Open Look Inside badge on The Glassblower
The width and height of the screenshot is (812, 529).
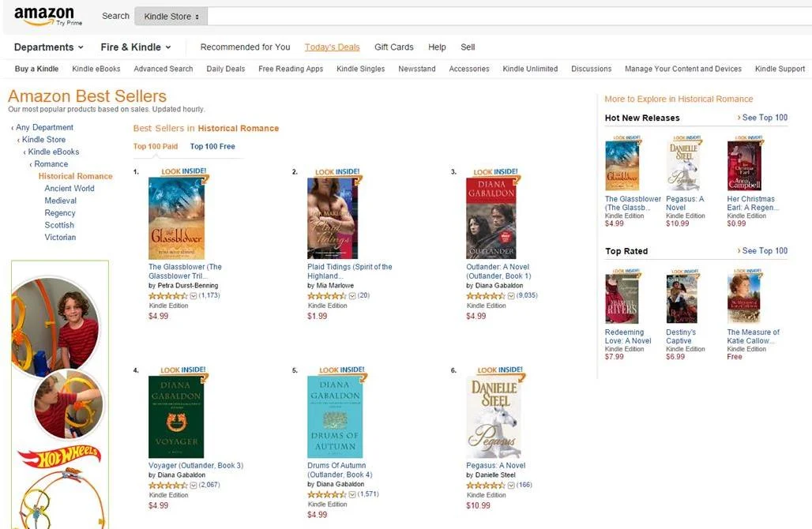183,171
